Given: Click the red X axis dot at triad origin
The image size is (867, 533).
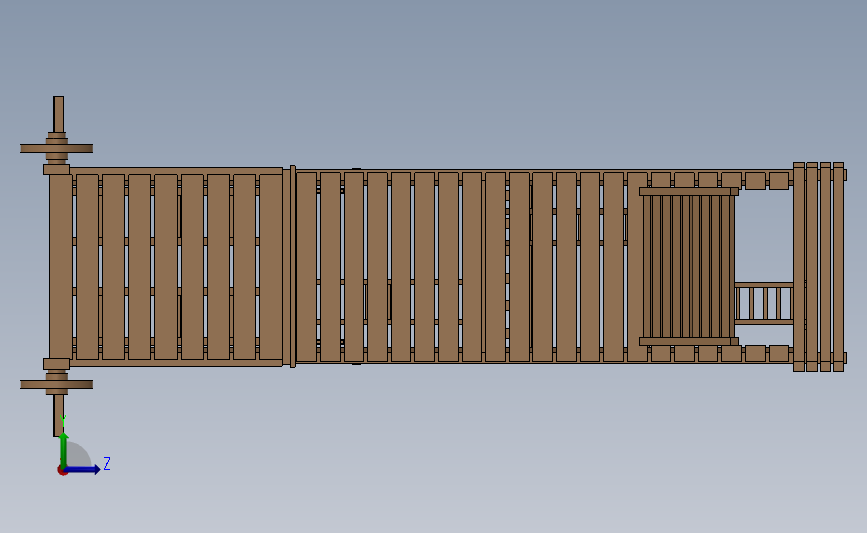Looking at the screenshot, I should [x=62, y=471].
